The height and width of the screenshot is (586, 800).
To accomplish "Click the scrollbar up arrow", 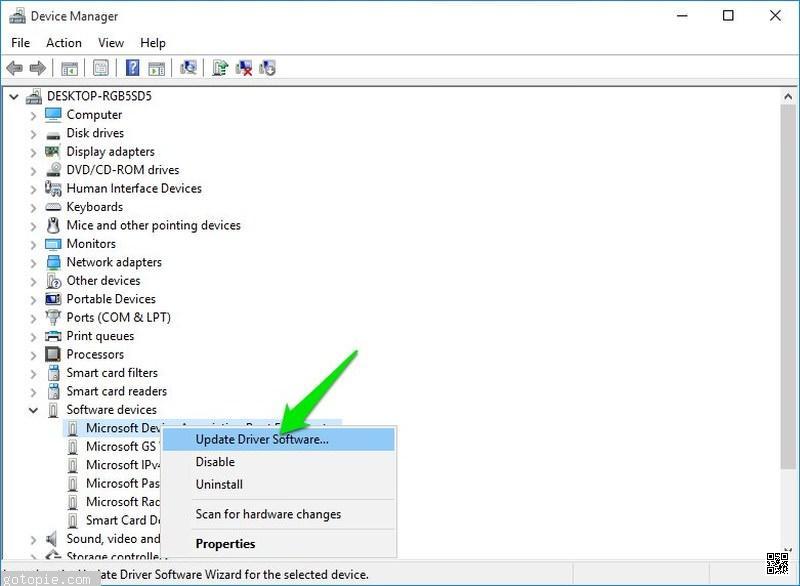I will [789, 96].
